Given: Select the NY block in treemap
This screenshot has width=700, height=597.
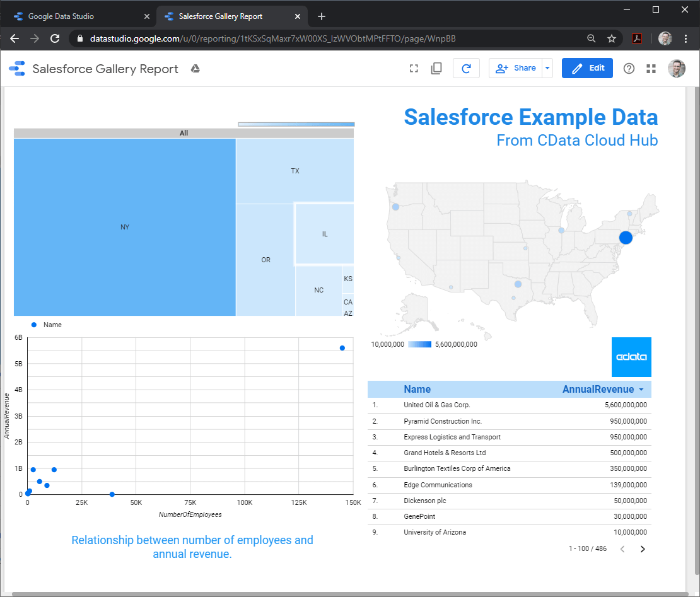Looking at the screenshot, I should (125, 227).
